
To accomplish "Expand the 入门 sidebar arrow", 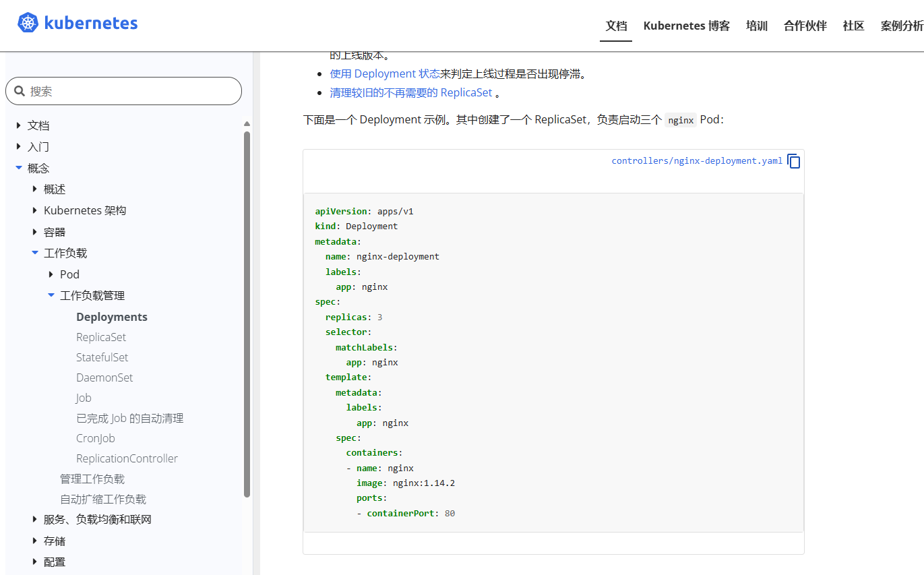I will click(18, 146).
